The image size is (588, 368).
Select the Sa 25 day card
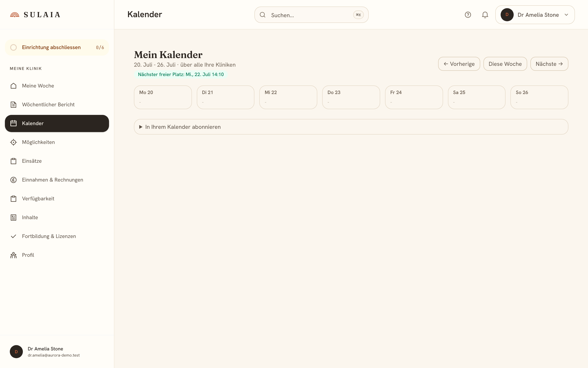pyautogui.click(x=477, y=97)
